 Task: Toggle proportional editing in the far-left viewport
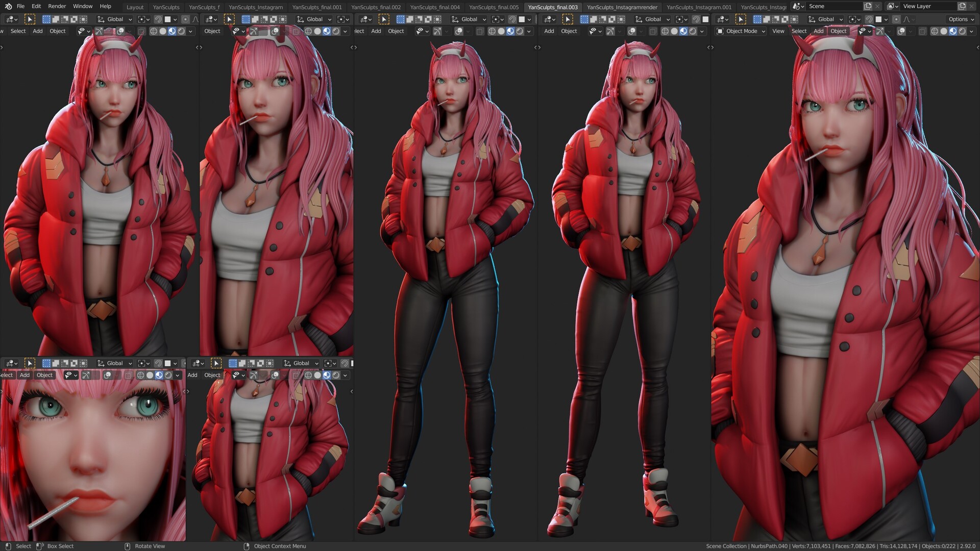pyautogui.click(x=185, y=19)
